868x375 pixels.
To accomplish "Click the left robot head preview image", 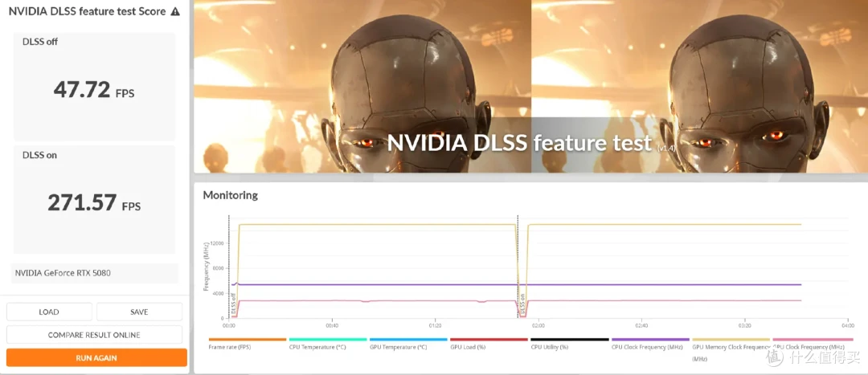I will tap(362, 86).
